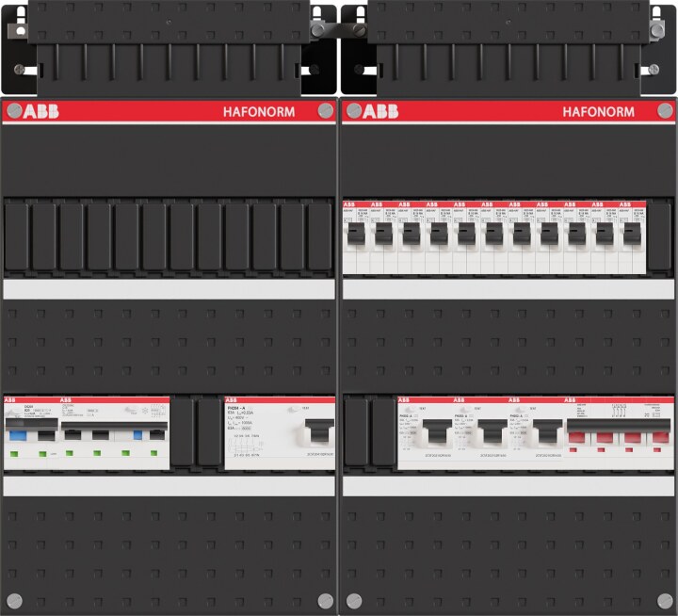Click the wiring diagram printed on the FH204-A device
Image resolution: width=678 pixels, height=616 pixels.
tap(246, 446)
